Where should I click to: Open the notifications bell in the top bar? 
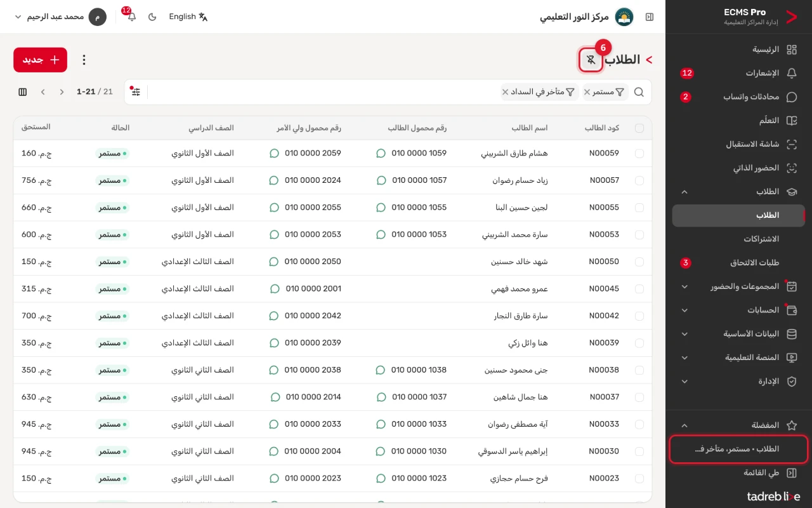(x=131, y=17)
